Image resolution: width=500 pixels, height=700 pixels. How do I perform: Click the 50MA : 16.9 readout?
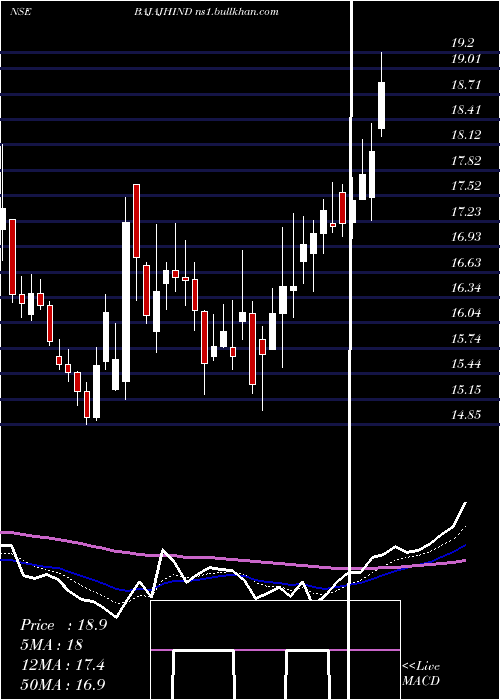coord(63,685)
